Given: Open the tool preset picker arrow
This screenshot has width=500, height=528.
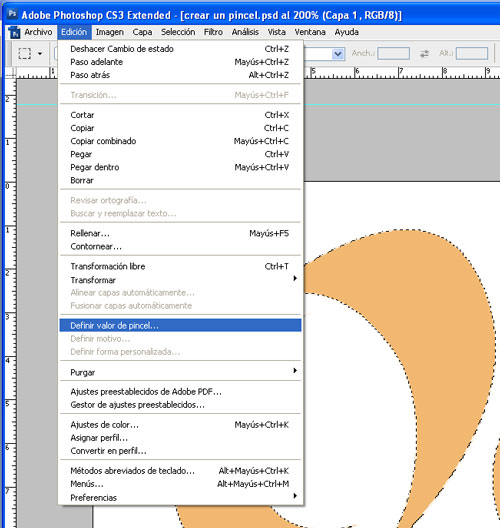Looking at the screenshot, I should 40,54.
